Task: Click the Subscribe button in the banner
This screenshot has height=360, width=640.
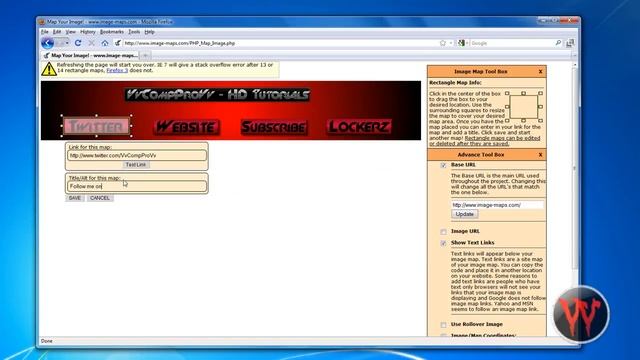Action: pos(274,127)
